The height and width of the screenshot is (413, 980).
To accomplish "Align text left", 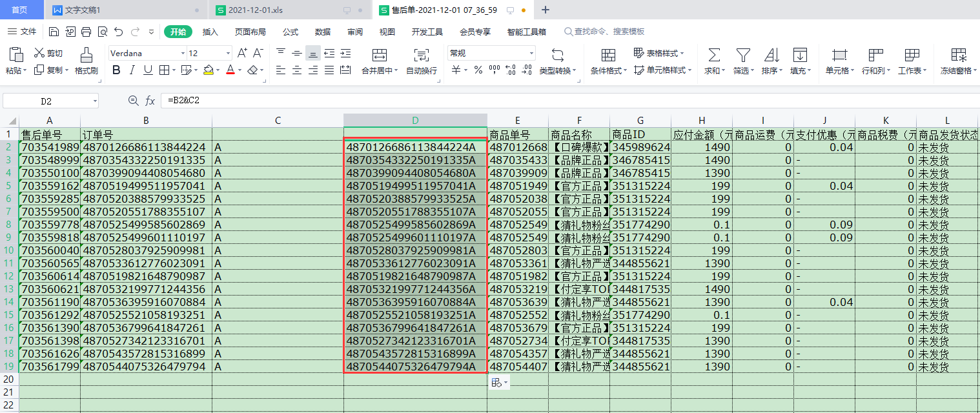I will [x=281, y=70].
